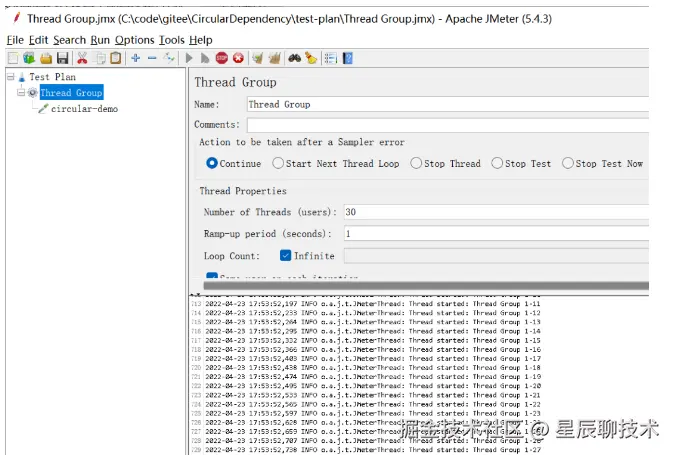Click log line ending Thread Group 1-11
Viewport: 674px width, 455px height.
(x=373, y=304)
